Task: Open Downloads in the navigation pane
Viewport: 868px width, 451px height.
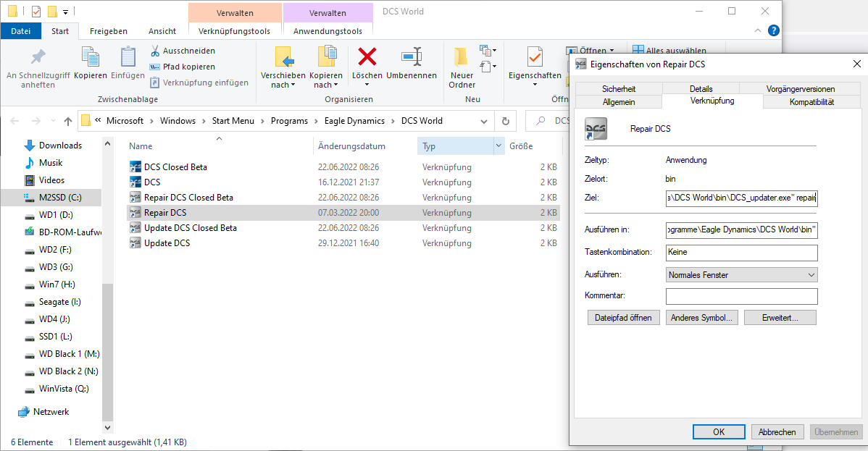Action: click(x=60, y=146)
